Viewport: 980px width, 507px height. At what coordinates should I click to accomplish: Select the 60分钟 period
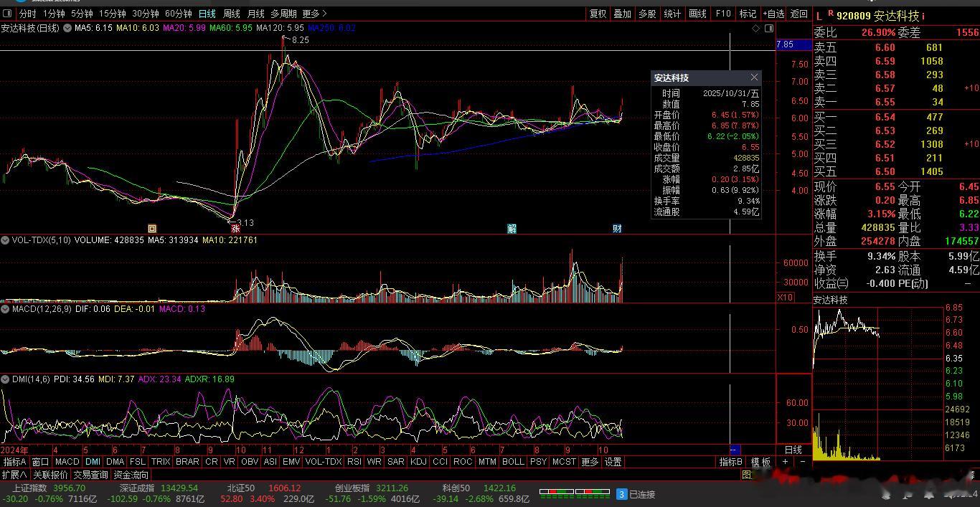(179, 14)
